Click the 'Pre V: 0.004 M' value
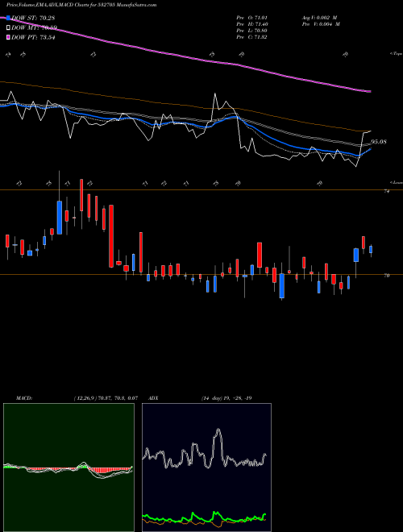The height and width of the screenshot is (532, 403). pyautogui.click(x=322, y=24)
